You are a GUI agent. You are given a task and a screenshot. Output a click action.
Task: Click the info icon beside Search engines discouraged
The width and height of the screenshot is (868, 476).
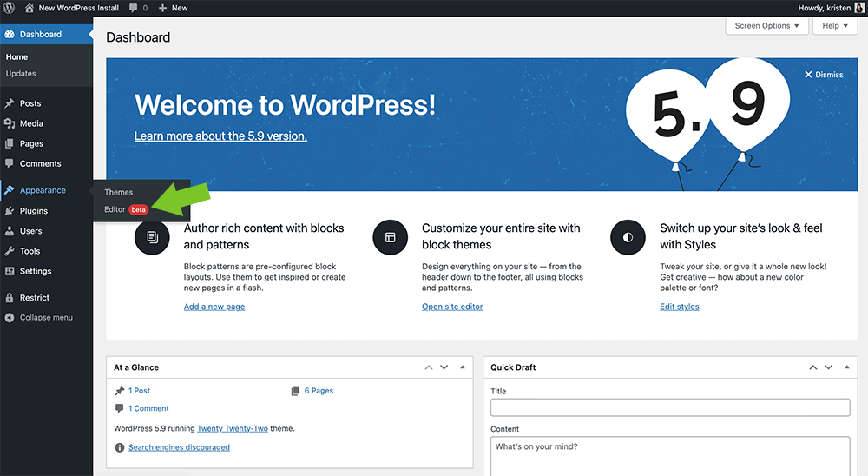click(119, 447)
